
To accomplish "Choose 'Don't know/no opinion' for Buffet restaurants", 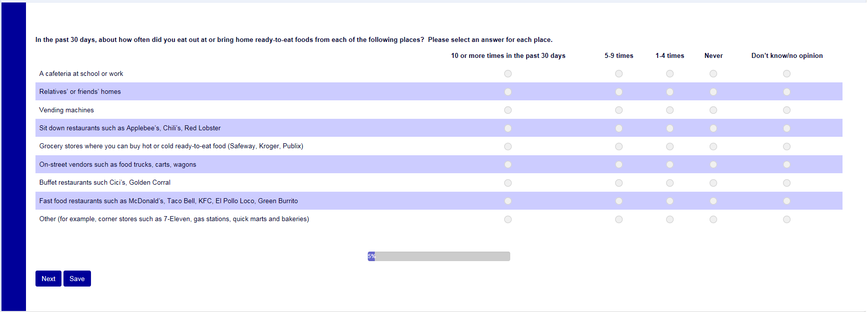I will point(787,183).
